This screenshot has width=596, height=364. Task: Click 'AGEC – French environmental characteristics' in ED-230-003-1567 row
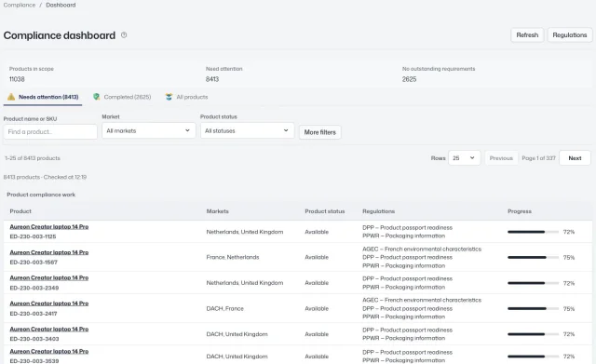pyautogui.click(x=422, y=249)
